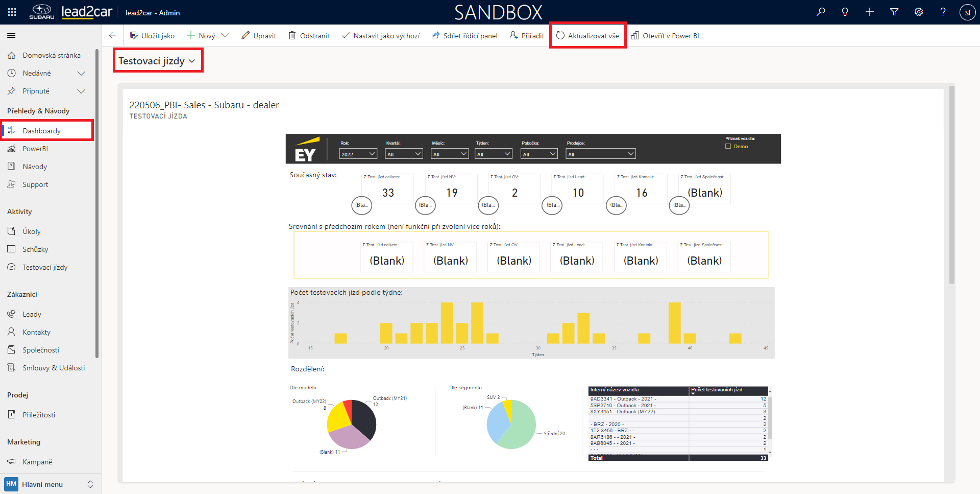Open the Rok 2022 dropdown
The width and height of the screenshot is (980, 494).
[358, 154]
